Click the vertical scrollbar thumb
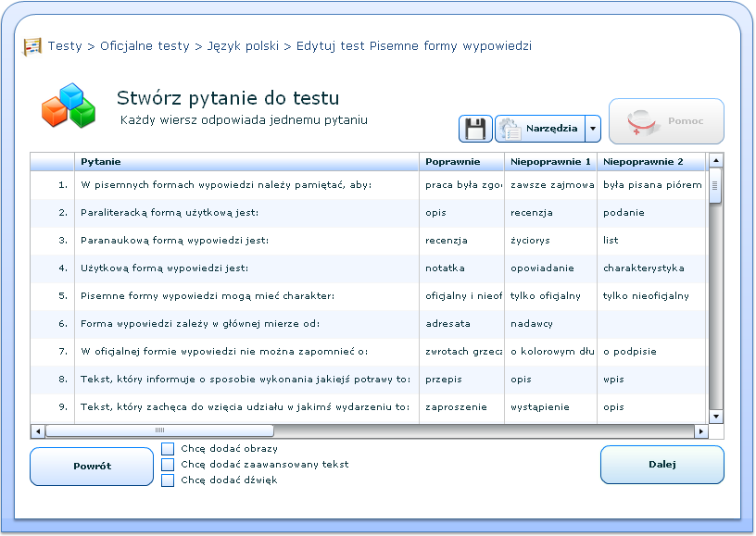Image resolution: width=756 pixels, height=536 pixels. pyautogui.click(x=715, y=185)
